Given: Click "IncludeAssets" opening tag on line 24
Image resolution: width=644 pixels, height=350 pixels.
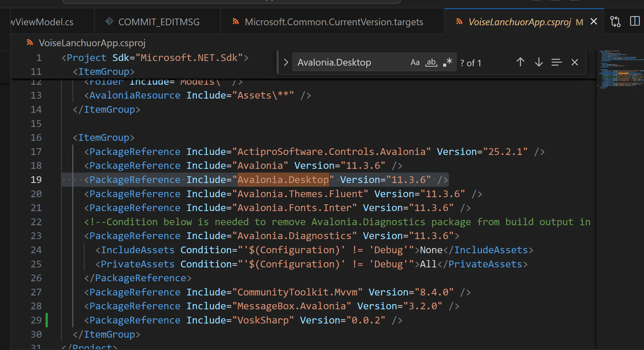Looking at the screenshot, I should 137,250.
